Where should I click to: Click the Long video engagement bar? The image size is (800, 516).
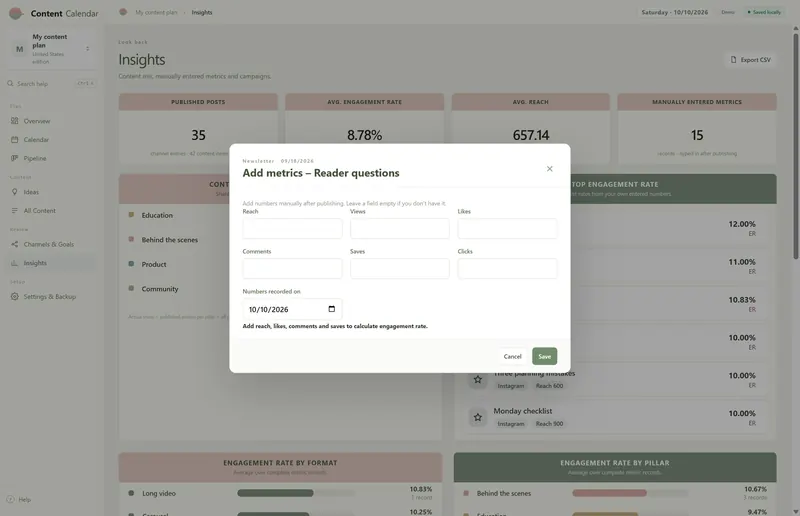(296, 493)
